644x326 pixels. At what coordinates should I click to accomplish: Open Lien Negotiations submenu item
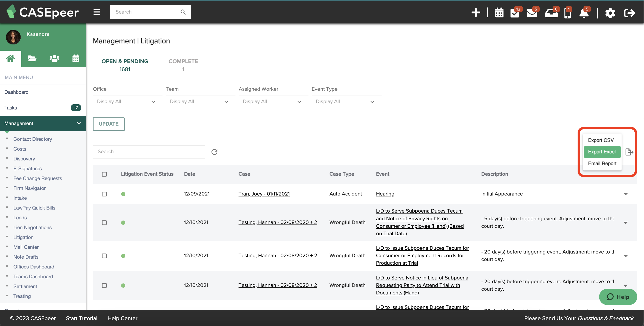(33, 228)
